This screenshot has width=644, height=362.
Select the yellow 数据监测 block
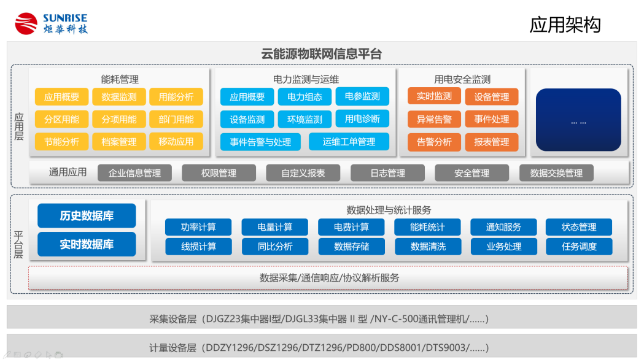119,97
